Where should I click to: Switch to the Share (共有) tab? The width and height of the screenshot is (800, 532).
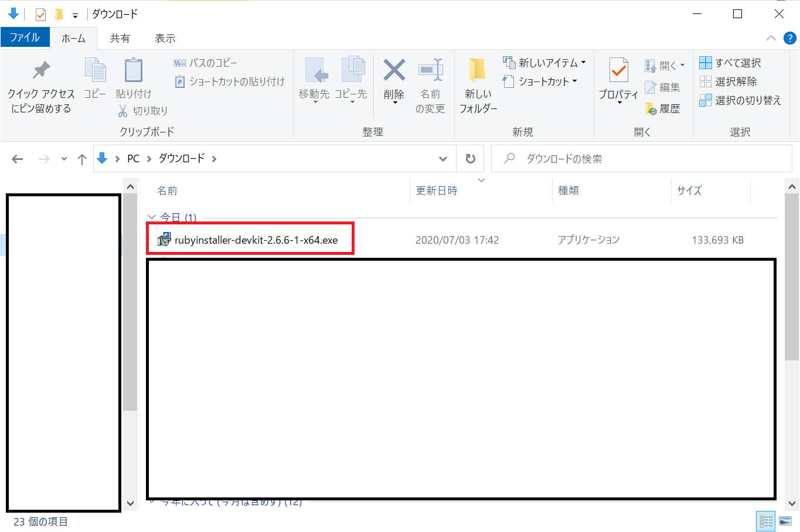pos(120,38)
